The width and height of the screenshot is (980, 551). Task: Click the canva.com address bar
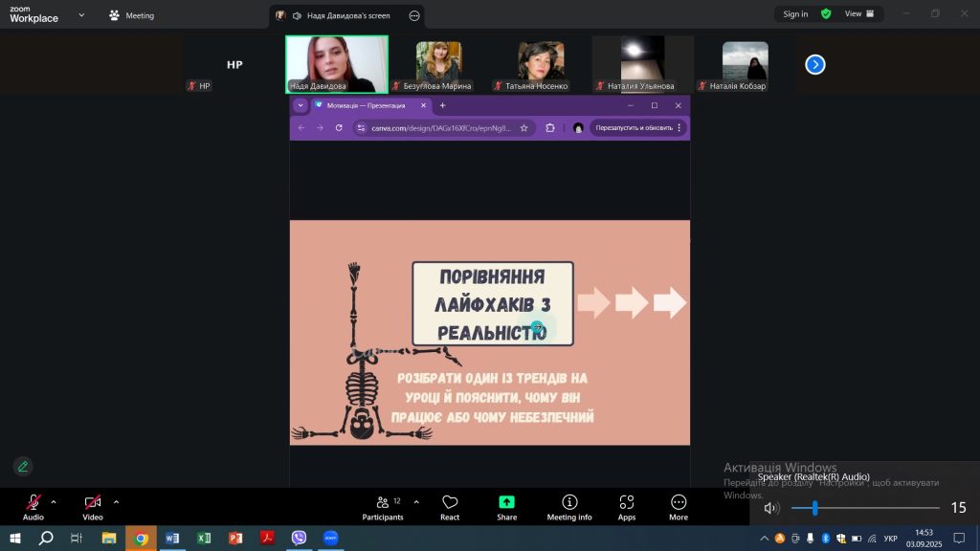pos(440,128)
